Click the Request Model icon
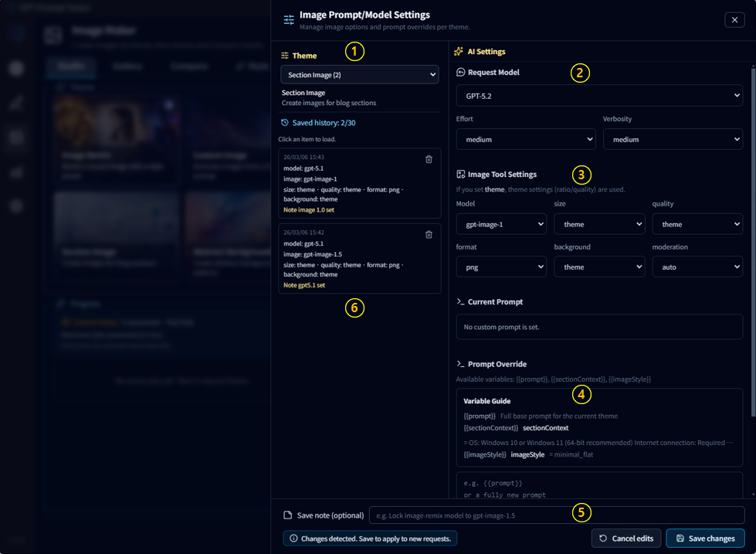This screenshot has width=756, height=554. 461,73
